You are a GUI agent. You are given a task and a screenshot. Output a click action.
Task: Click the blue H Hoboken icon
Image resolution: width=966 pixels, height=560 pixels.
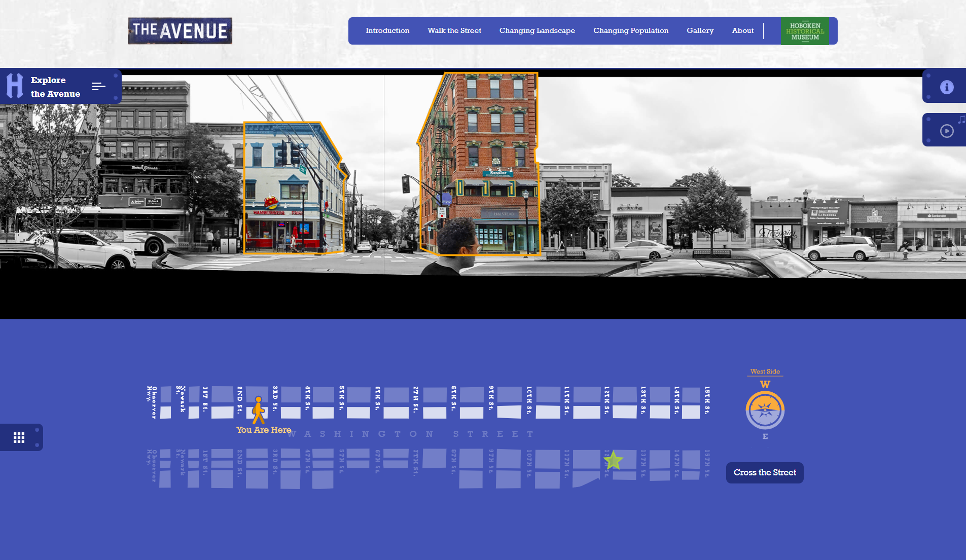point(14,86)
